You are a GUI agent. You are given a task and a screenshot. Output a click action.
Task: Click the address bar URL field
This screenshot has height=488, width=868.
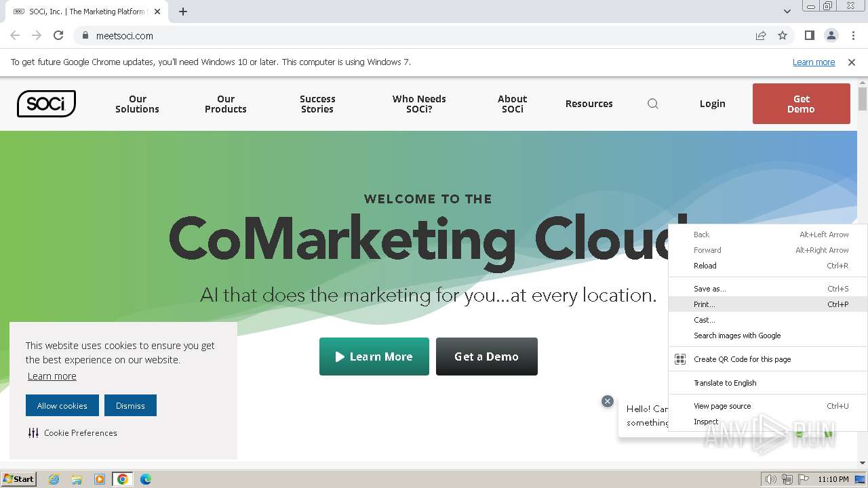tap(407, 36)
